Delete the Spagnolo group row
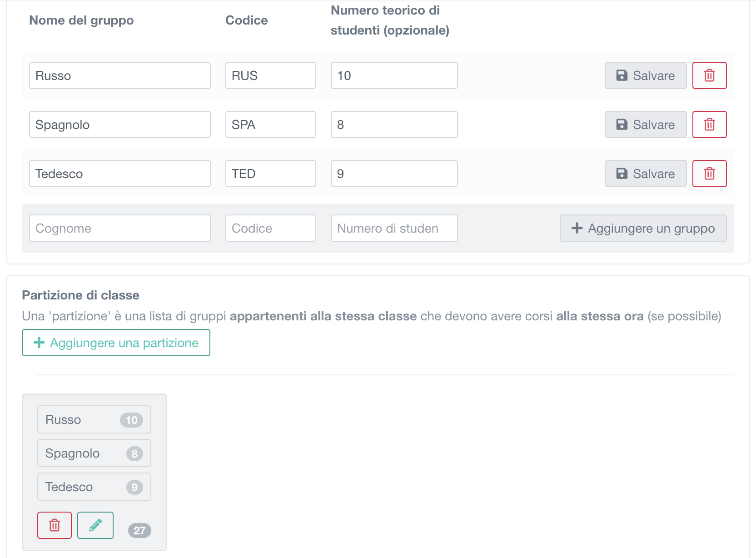This screenshot has width=756, height=558. (x=709, y=125)
